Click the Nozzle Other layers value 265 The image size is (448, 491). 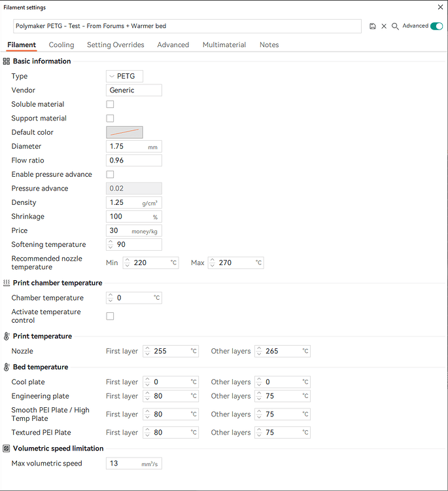point(272,352)
